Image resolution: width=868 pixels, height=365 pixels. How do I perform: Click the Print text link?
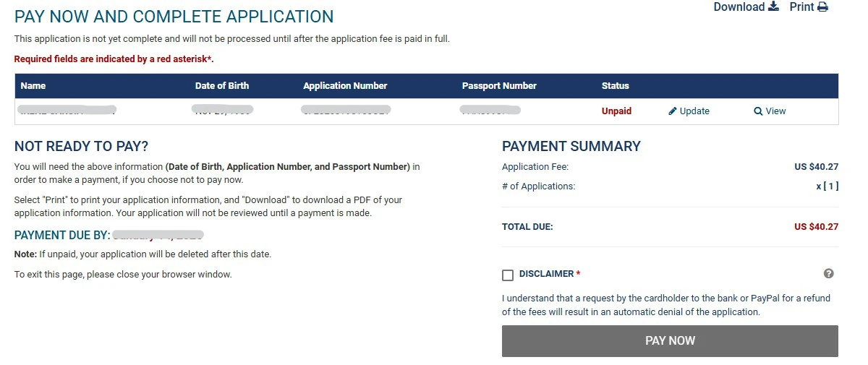tap(801, 7)
